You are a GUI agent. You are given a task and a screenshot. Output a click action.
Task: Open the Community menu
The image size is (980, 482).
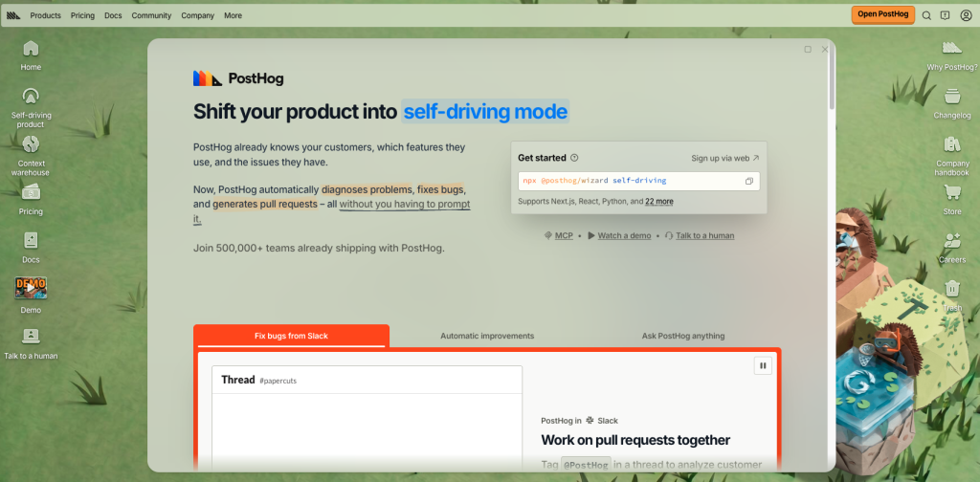[x=151, y=15]
